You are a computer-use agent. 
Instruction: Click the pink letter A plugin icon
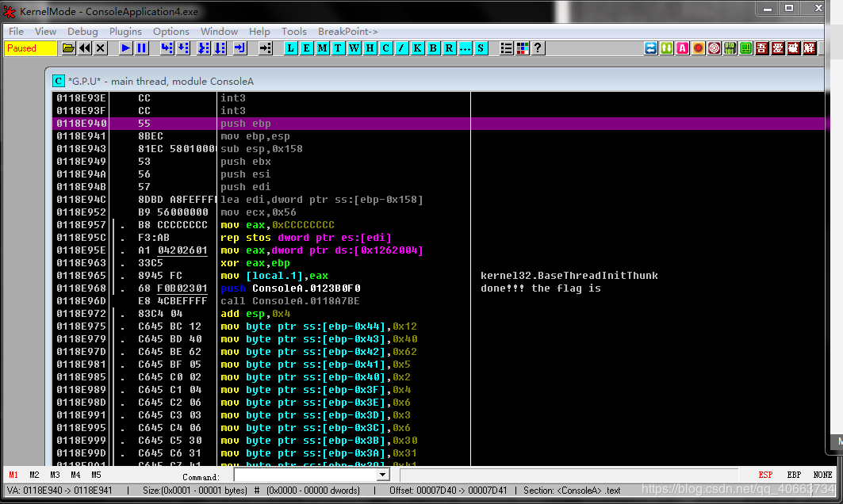683,48
